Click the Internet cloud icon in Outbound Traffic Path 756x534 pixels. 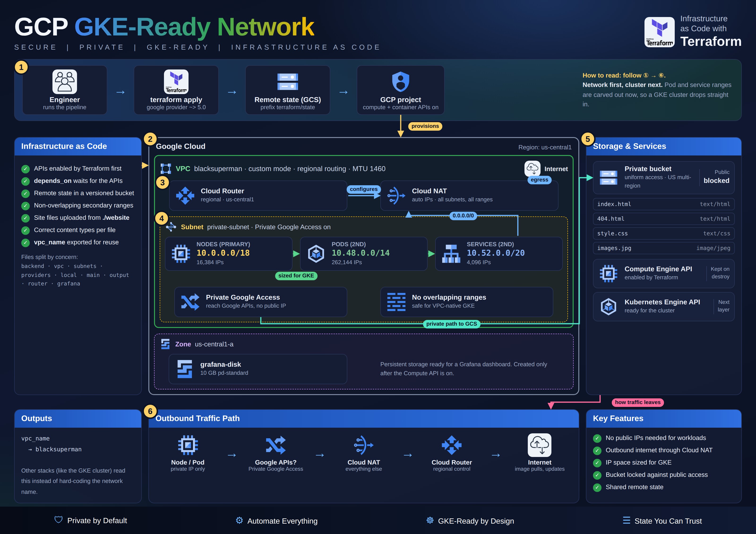coord(539,445)
